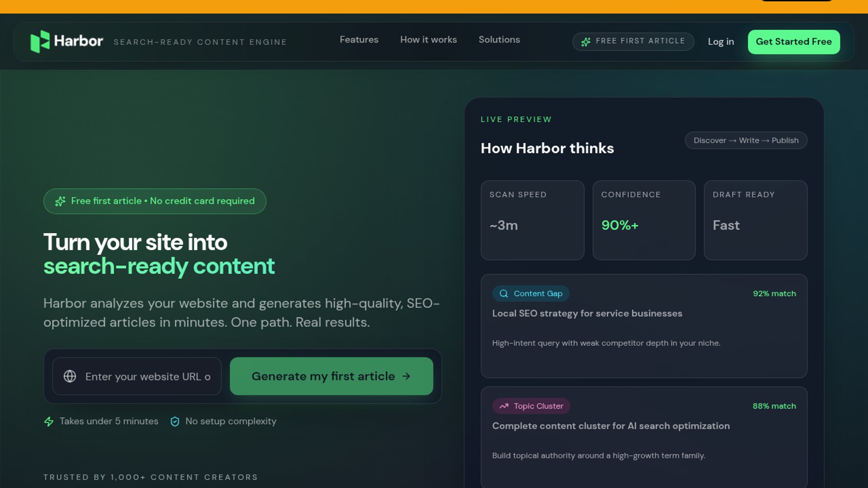Select the Scan Speed stat card
Screen dimensions: 868x488
[532, 221]
